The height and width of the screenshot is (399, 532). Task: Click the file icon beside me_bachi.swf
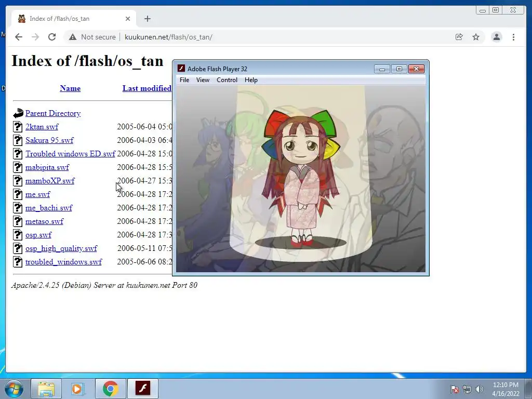(18, 208)
